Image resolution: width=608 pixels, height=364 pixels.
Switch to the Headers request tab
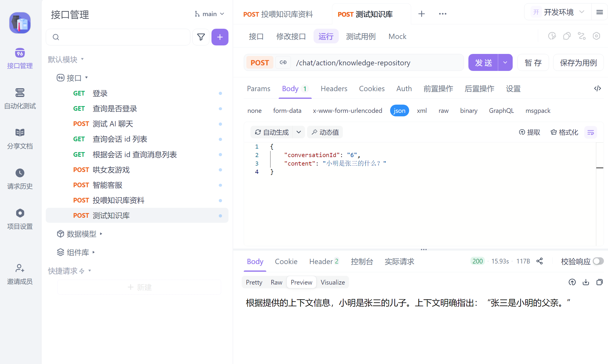point(334,89)
